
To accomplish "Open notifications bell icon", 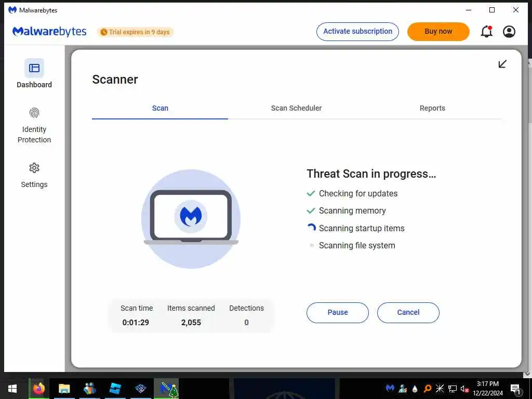I will click(486, 32).
